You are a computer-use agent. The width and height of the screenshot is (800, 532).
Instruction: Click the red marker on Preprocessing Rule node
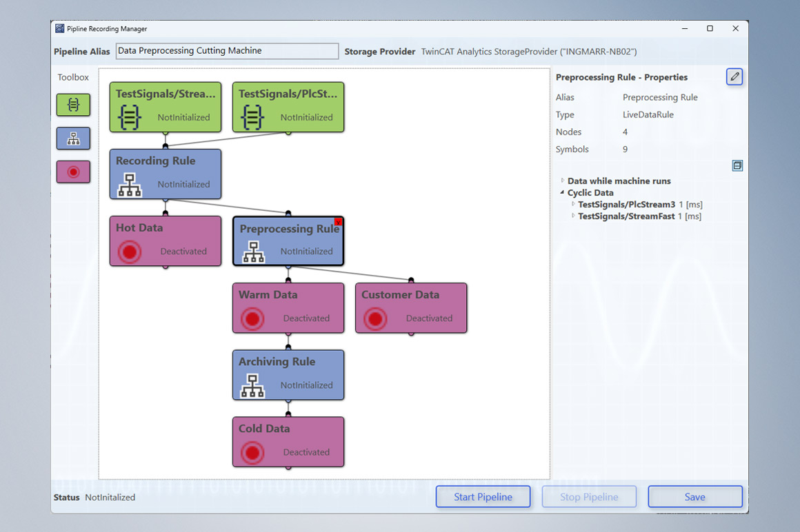[x=338, y=222]
